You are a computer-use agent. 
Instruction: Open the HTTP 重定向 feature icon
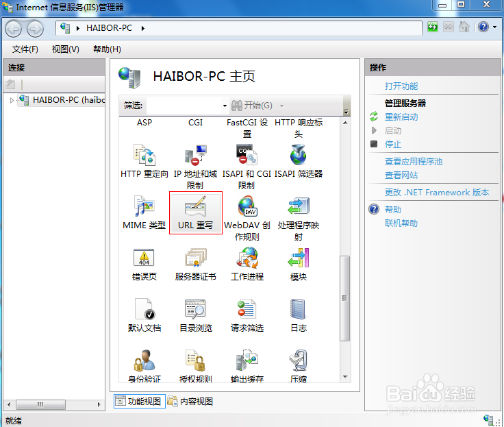tap(144, 155)
